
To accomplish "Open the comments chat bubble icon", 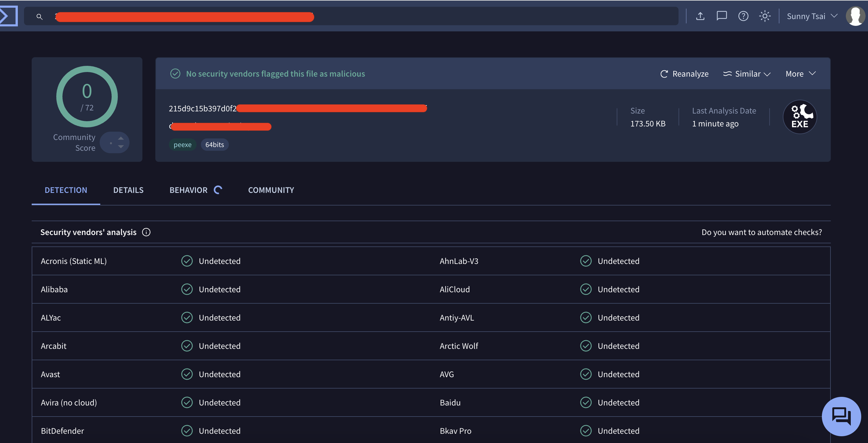I will coord(721,16).
